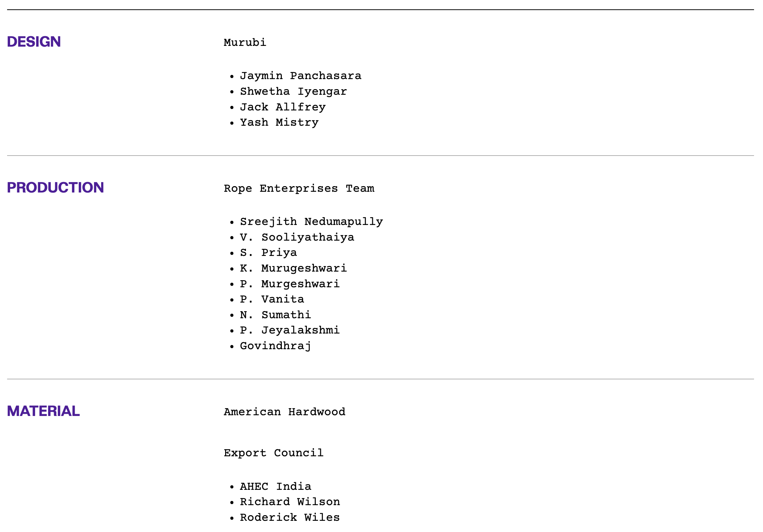
Task: Click the AHEC India list item
Action: [275, 486]
